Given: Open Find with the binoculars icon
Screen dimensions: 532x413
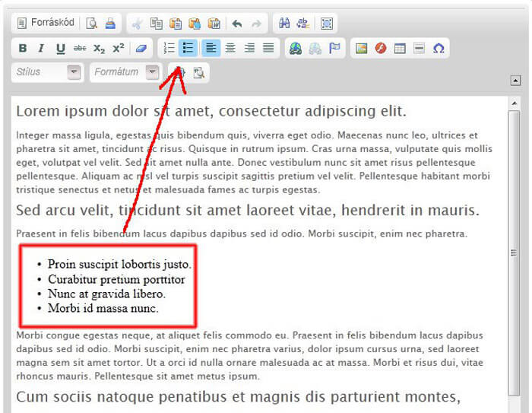Looking at the screenshot, I should [x=285, y=24].
